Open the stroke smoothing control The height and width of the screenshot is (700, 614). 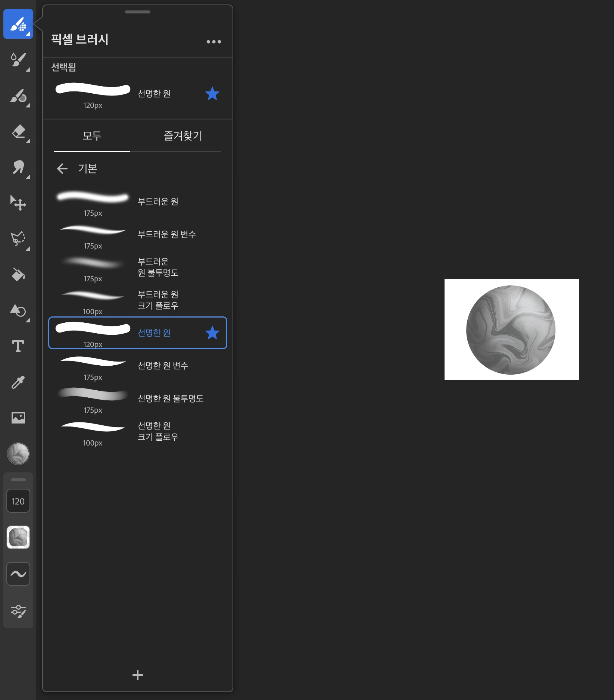pyautogui.click(x=18, y=574)
